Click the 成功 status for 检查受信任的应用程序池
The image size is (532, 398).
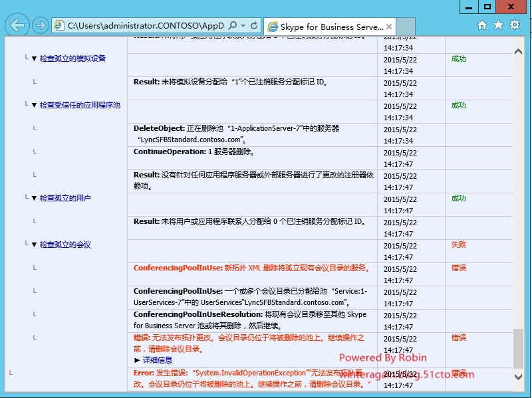click(x=458, y=106)
